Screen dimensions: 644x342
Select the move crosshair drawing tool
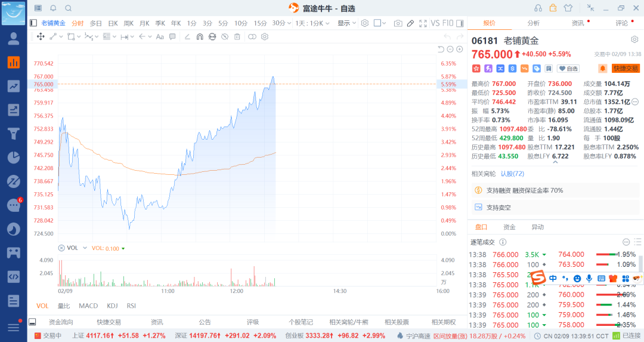click(x=41, y=36)
